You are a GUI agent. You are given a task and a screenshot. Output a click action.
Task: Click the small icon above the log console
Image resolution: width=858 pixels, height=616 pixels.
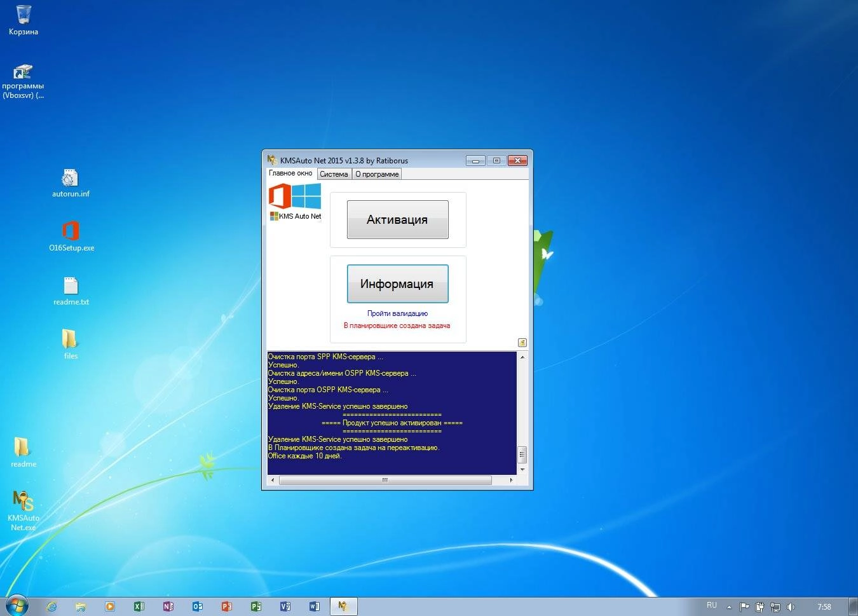(x=522, y=343)
